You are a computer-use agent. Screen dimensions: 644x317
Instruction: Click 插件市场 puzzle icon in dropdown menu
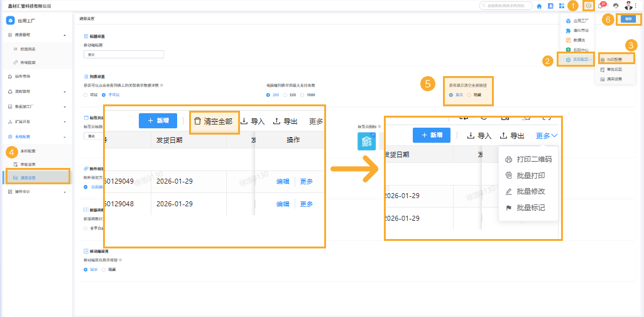click(568, 30)
